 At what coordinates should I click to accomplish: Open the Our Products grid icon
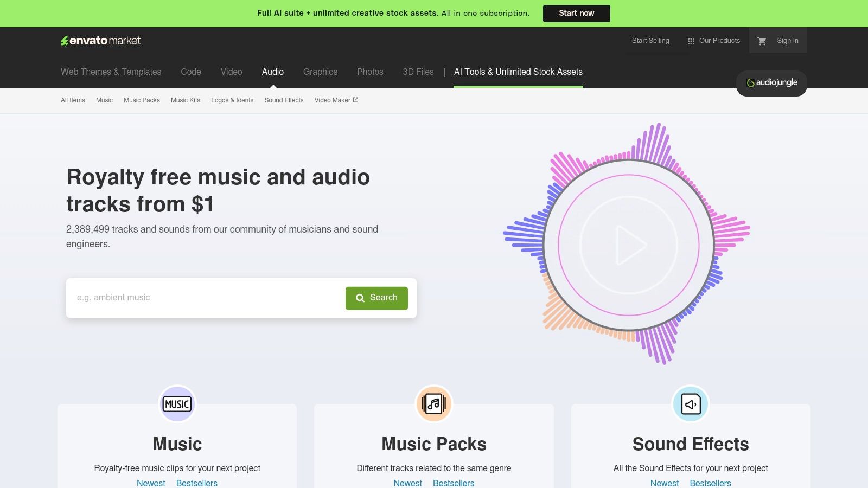[x=691, y=40]
